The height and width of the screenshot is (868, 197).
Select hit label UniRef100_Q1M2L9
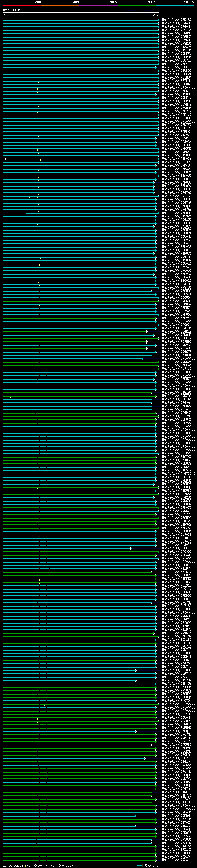coord(177,758)
